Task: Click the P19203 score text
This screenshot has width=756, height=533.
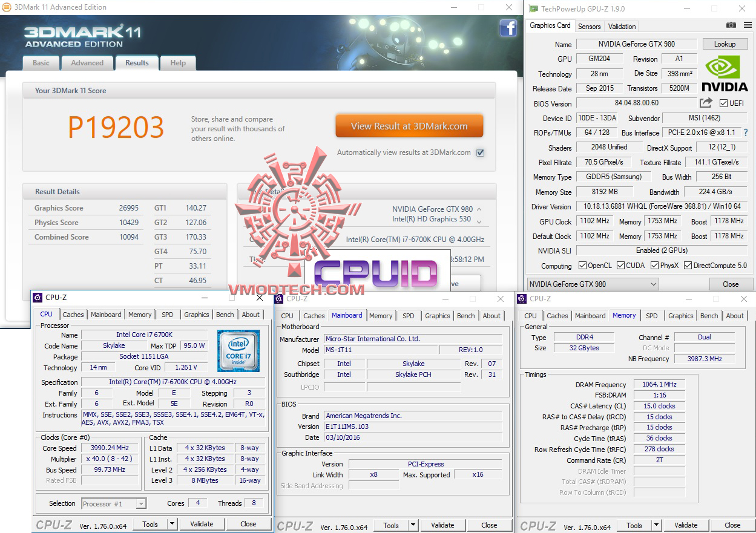Action: [116, 127]
